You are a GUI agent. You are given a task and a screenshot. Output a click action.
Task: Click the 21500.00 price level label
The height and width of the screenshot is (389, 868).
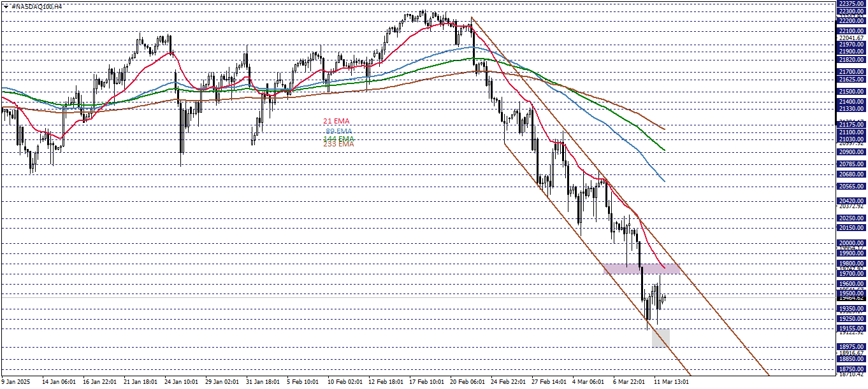[x=851, y=92]
